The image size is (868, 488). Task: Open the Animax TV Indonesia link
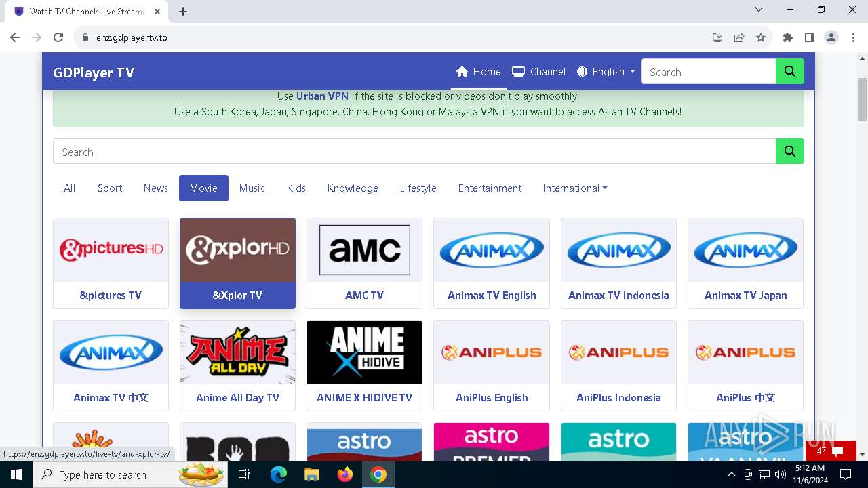tap(618, 295)
